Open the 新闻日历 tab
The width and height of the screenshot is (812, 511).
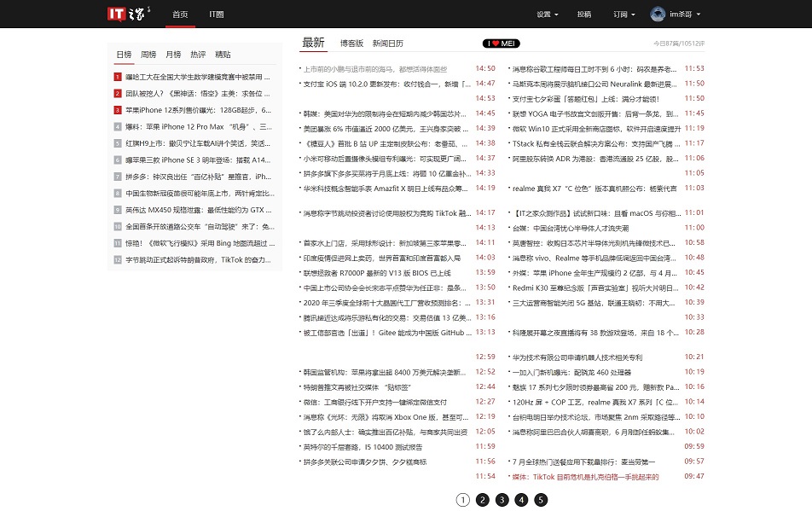point(388,44)
